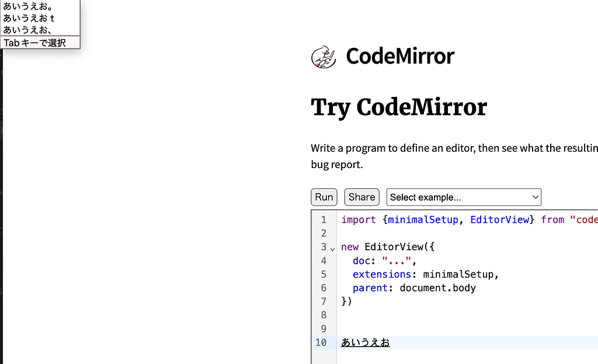598x364 pixels.
Task: Click the Share button
Action: tap(361, 197)
